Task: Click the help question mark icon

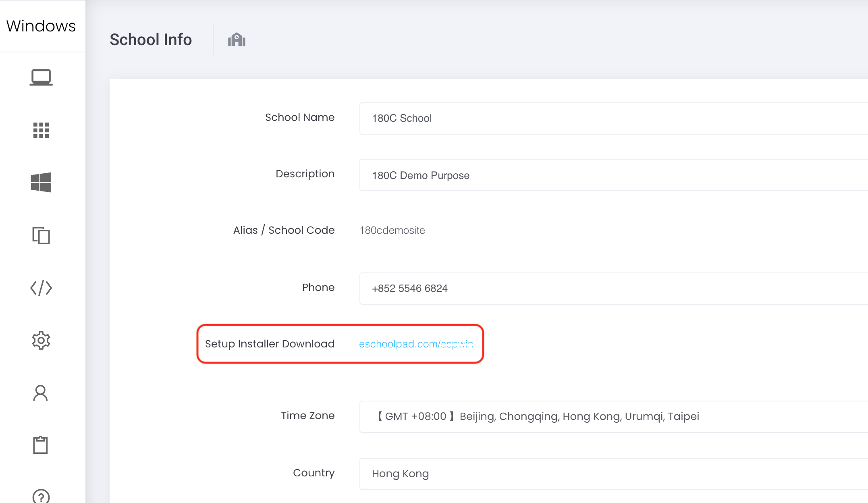Action: [x=41, y=497]
